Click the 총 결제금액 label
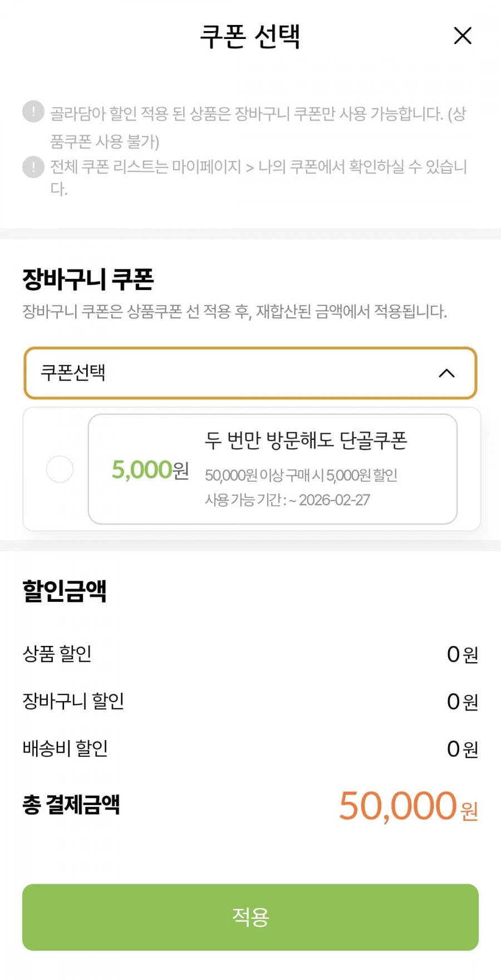The width and height of the screenshot is (501, 980). point(71,805)
